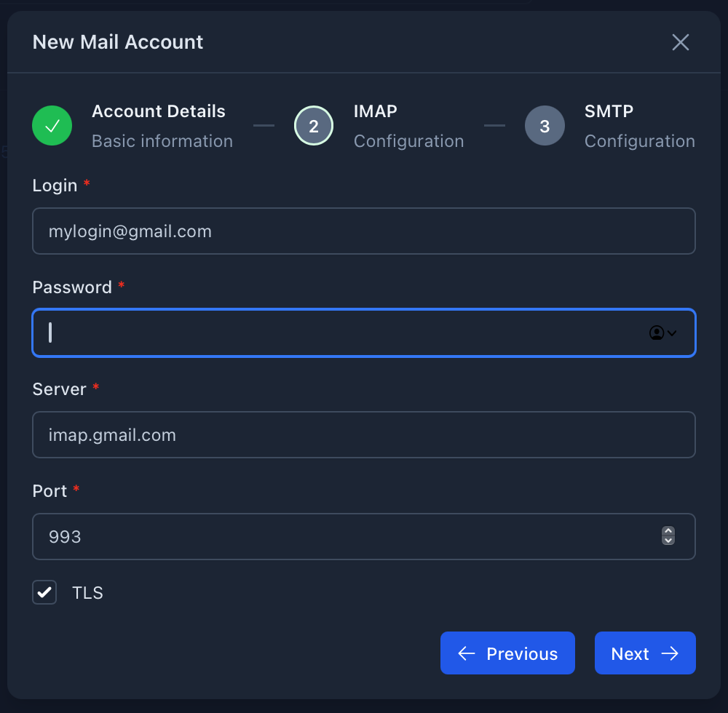Click the left arrow on Previous button

coord(467,653)
